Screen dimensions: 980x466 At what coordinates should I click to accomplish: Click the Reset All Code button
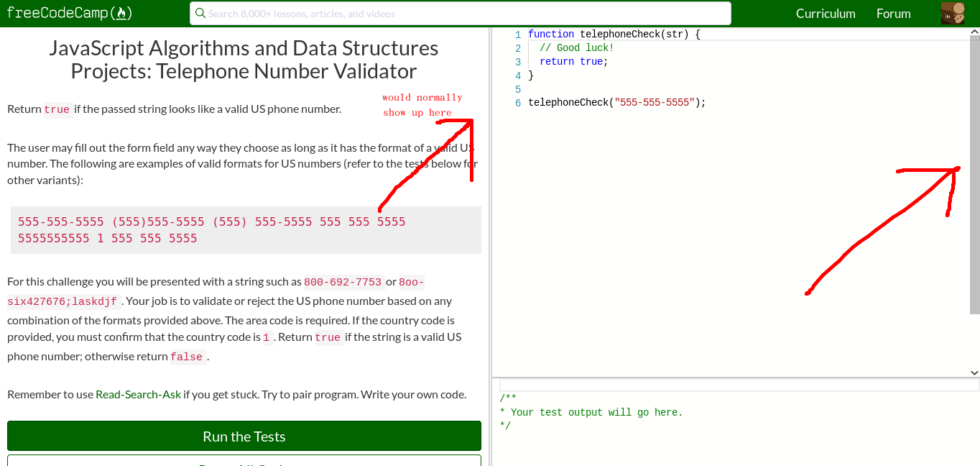tap(244, 463)
